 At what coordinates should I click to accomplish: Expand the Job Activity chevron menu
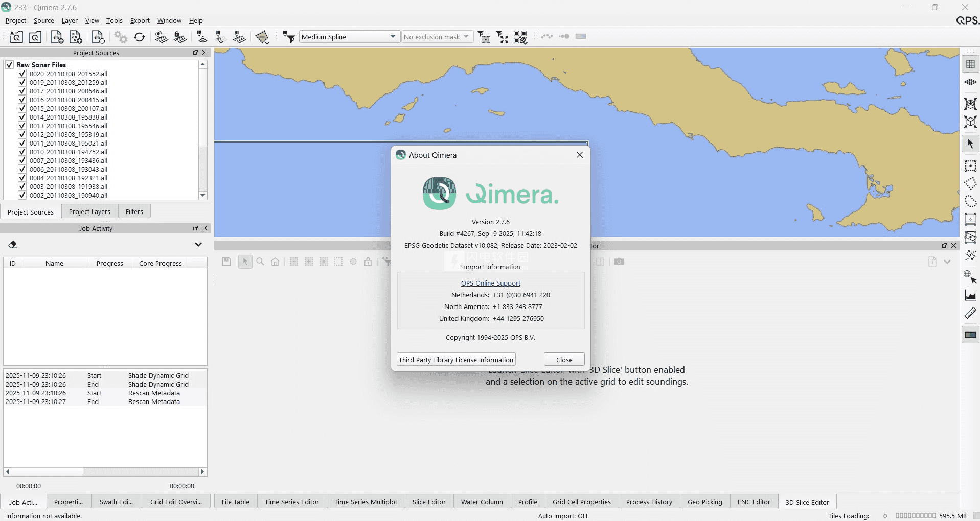(x=198, y=245)
